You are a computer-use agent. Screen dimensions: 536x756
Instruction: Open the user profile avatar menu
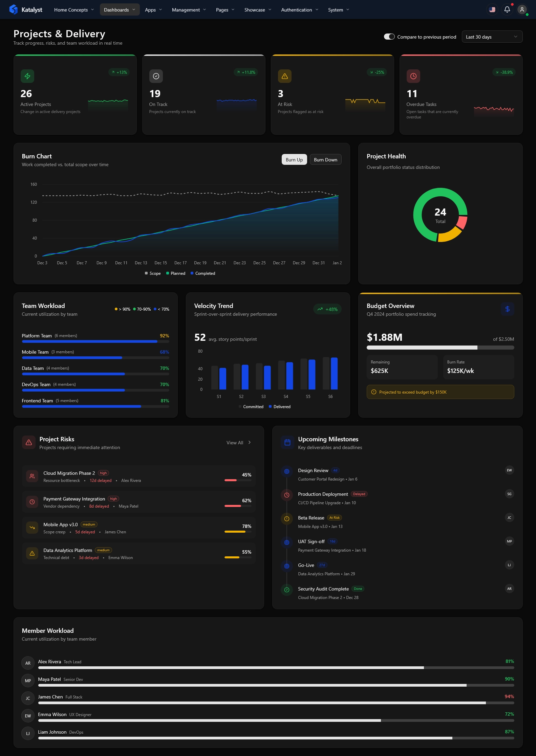pyautogui.click(x=522, y=9)
